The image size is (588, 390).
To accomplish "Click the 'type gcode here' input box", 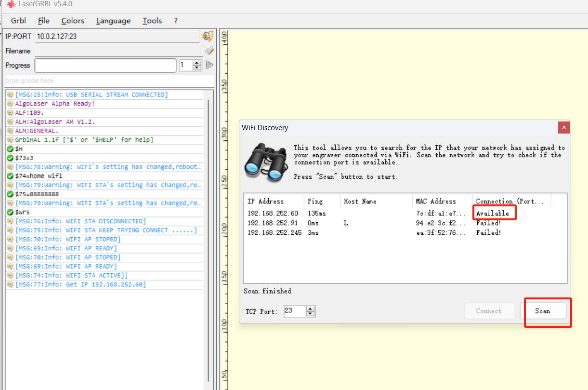I will pos(109,81).
